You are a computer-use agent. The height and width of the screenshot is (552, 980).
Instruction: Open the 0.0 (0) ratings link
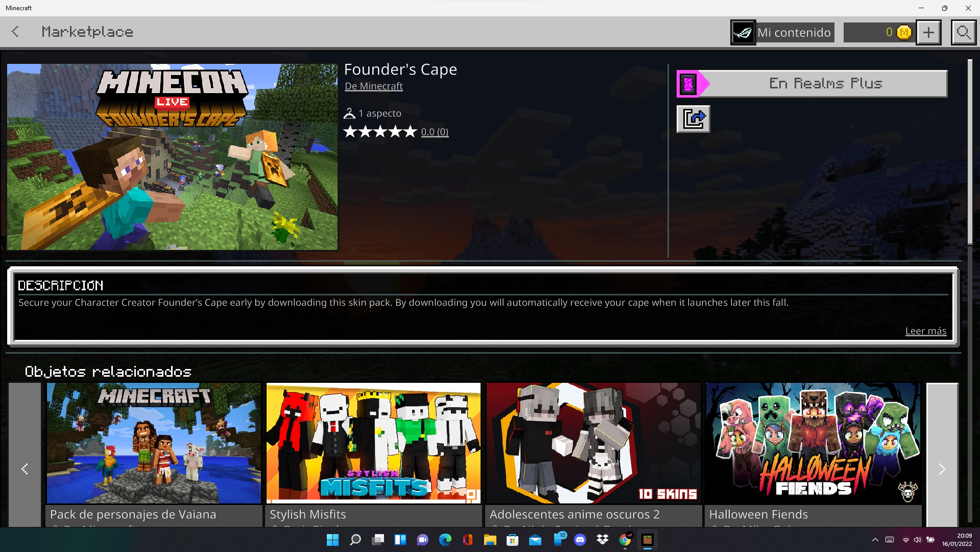coord(435,132)
